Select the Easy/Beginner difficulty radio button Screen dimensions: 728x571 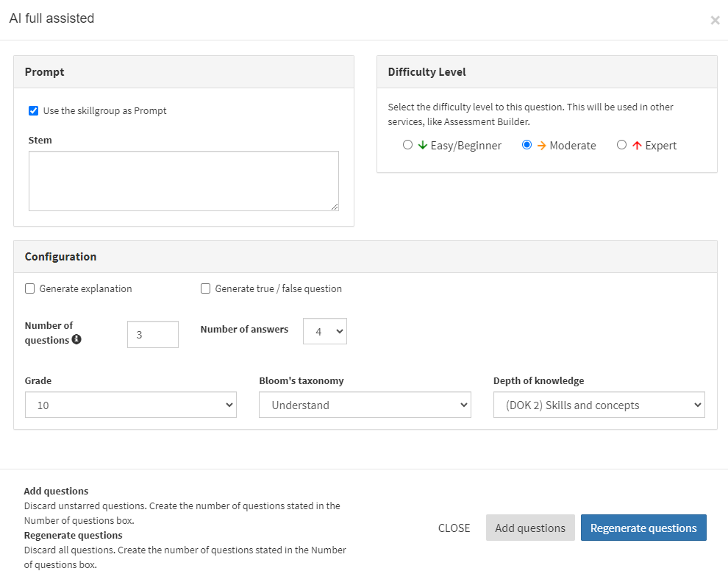(407, 145)
